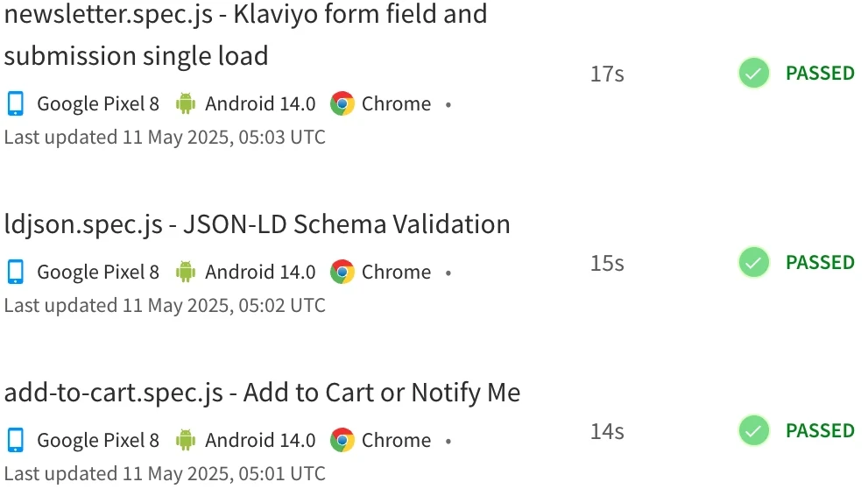
Task: Click the phone device icon in ldjson row
Action: [16, 272]
